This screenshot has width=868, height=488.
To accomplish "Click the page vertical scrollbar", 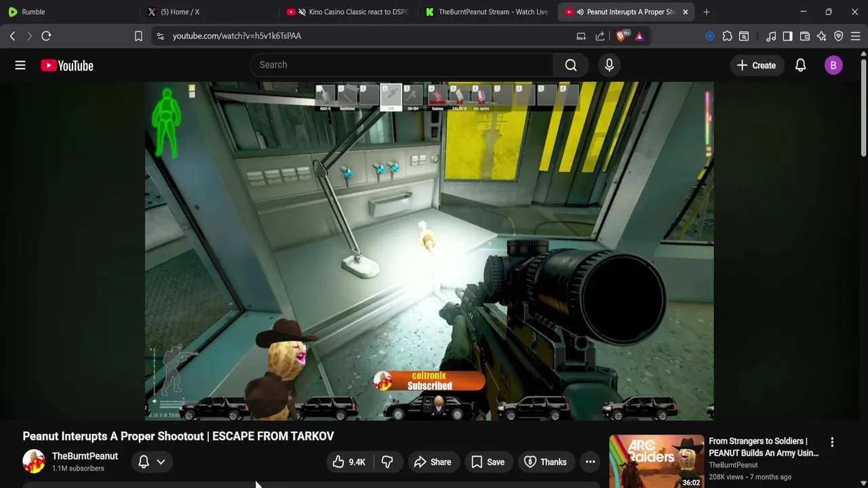I will 863,108.
